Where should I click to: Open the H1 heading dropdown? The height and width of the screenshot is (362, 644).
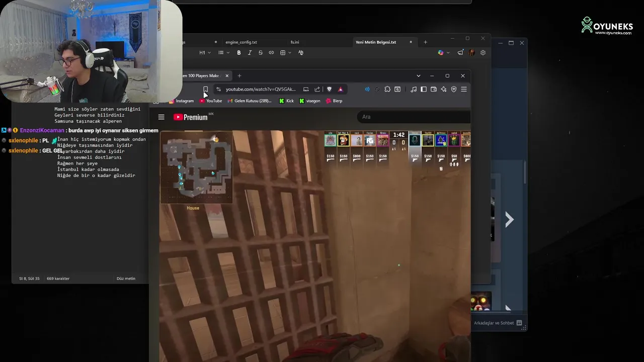(204, 53)
